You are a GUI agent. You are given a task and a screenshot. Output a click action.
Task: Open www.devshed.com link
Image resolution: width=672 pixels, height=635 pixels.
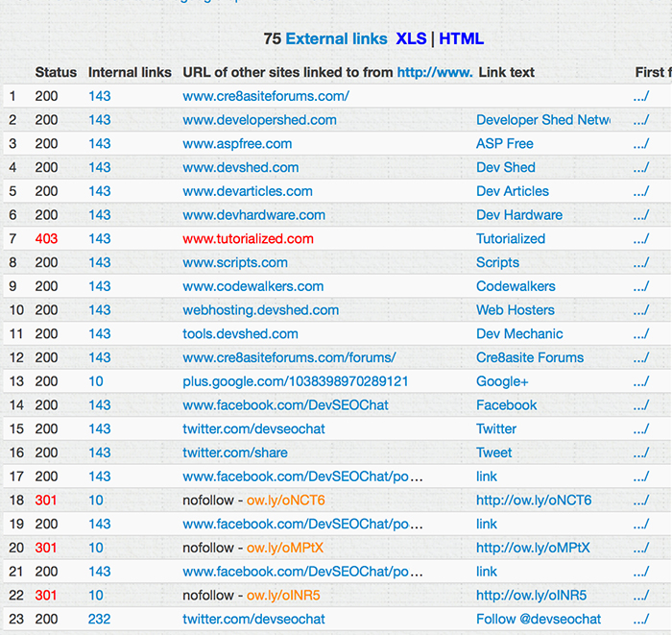coord(241,168)
